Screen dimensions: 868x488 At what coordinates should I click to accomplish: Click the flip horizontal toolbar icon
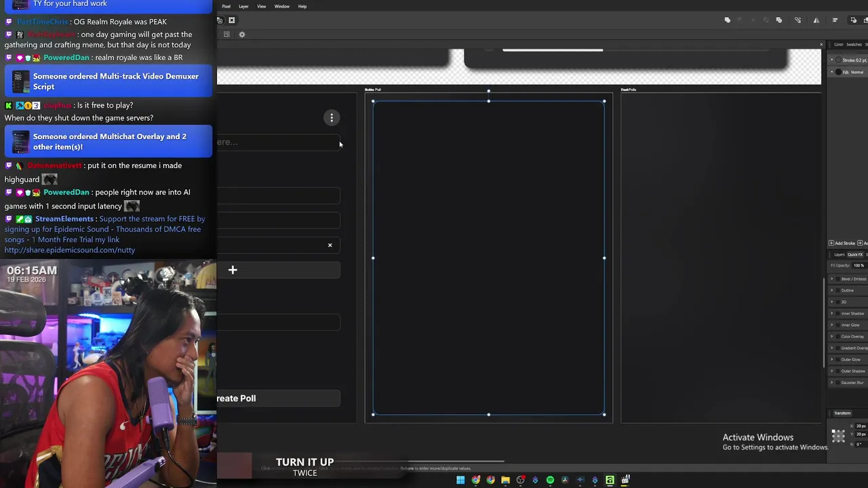tap(816, 20)
